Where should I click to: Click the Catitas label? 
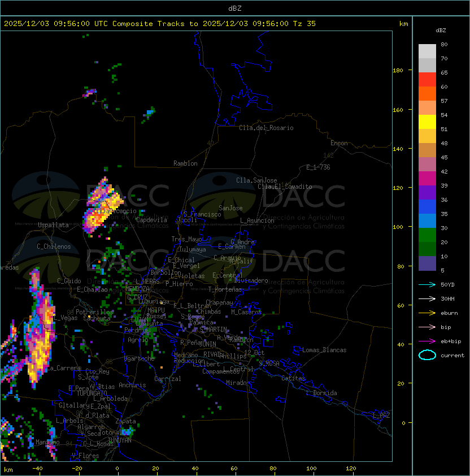tap(293, 378)
